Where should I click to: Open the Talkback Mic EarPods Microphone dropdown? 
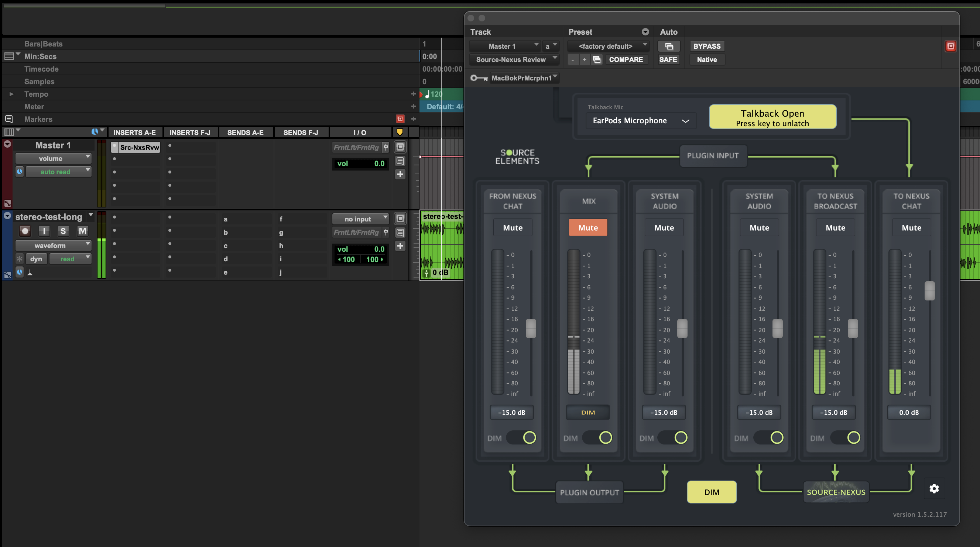point(641,121)
